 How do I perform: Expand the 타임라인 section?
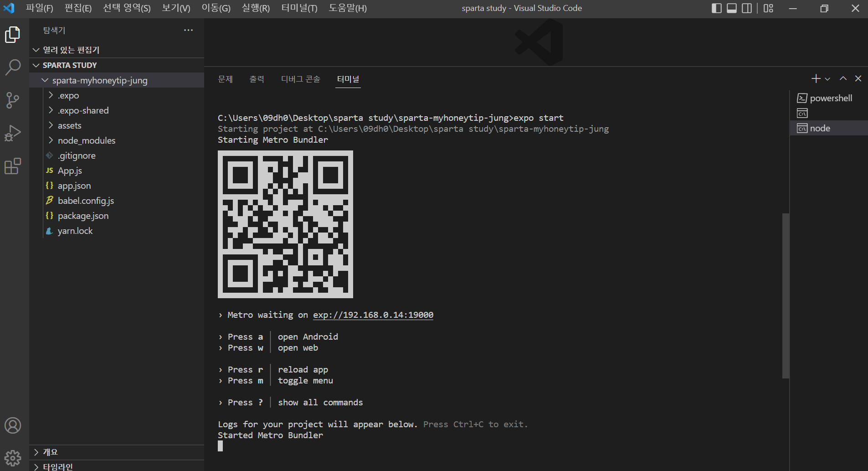[117, 466]
